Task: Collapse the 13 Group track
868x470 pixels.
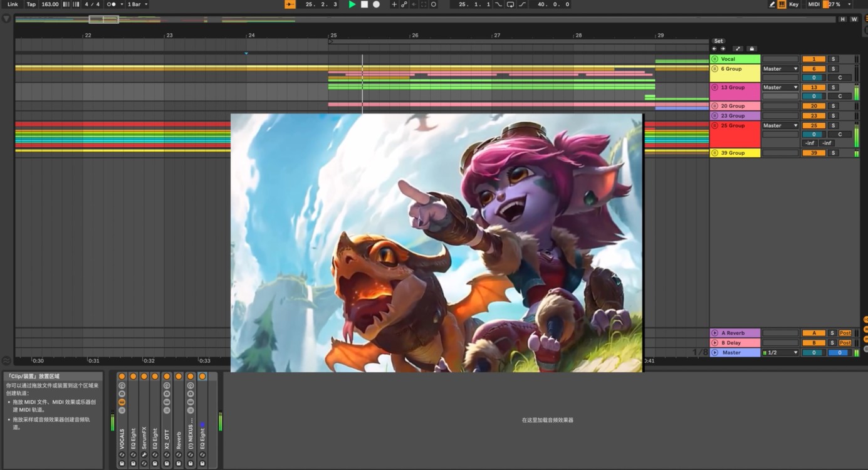Action: pos(715,88)
